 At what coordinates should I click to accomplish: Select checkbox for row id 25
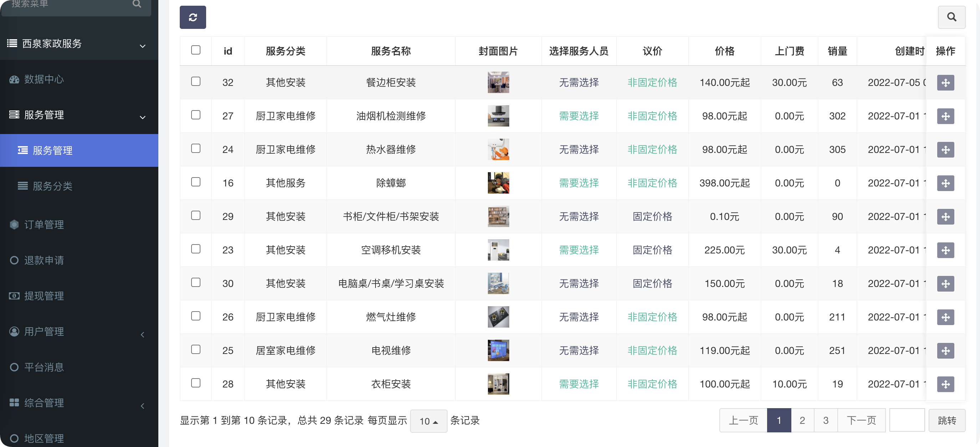click(195, 350)
